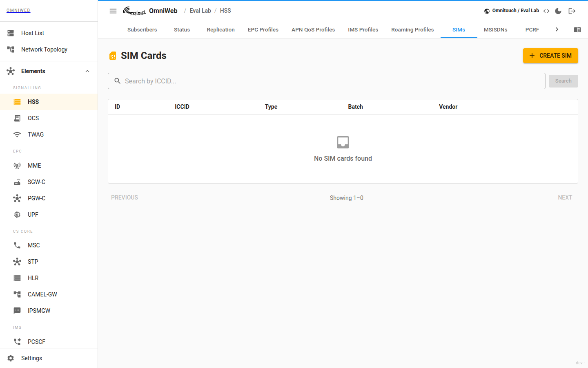Image resolution: width=588 pixels, height=368 pixels.
Task: Click the MME antenna icon
Action: pos(17,166)
